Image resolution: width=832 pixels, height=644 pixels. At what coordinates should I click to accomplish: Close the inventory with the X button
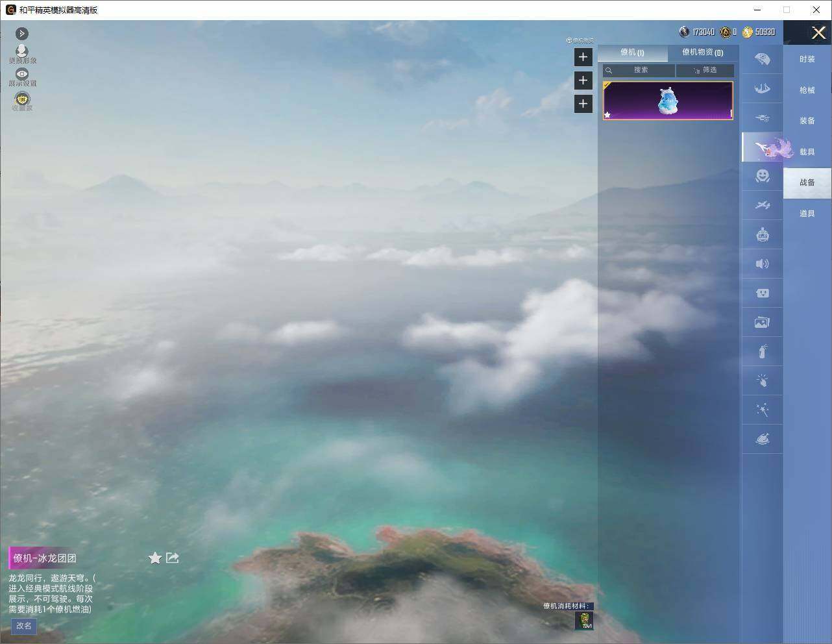pyautogui.click(x=818, y=32)
